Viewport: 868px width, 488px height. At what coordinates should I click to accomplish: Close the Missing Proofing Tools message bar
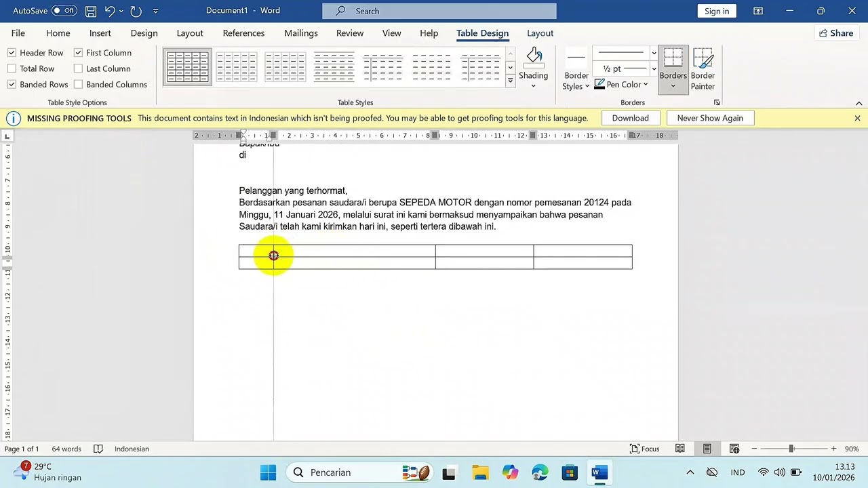click(x=857, y=118)
